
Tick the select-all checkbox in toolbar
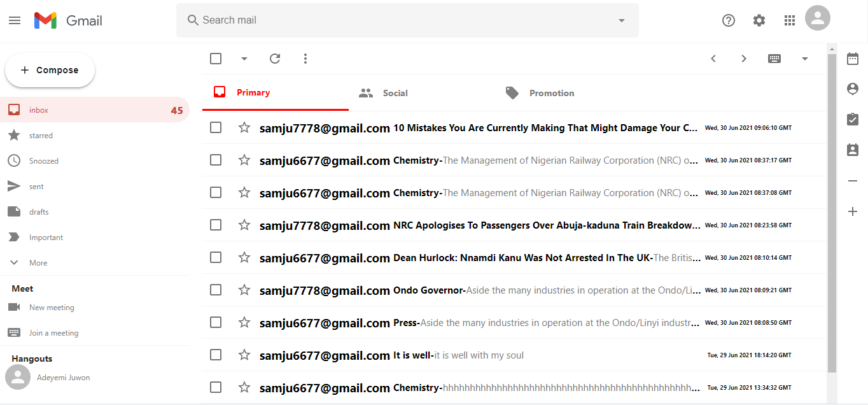[x=216, y=59]
